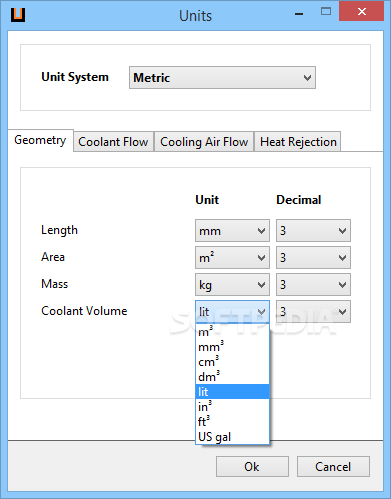Select mm³ from the volume list
Image resolution: width=391 pixels, height=499 pixels.
(x=232, y=347)
